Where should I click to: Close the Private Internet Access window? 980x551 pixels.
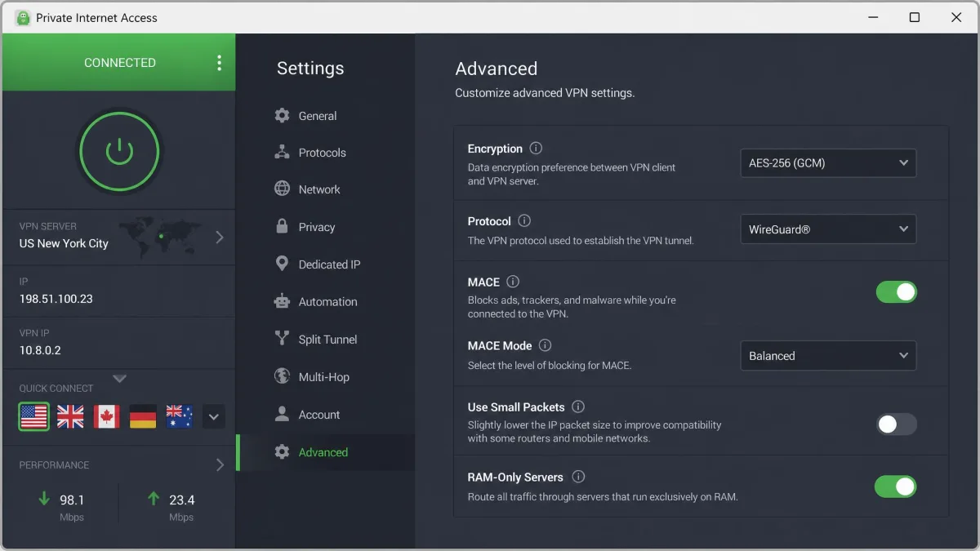[956, 17]
